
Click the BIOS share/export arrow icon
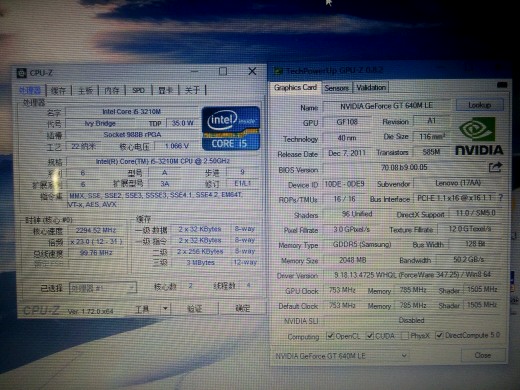coord(495,167)
